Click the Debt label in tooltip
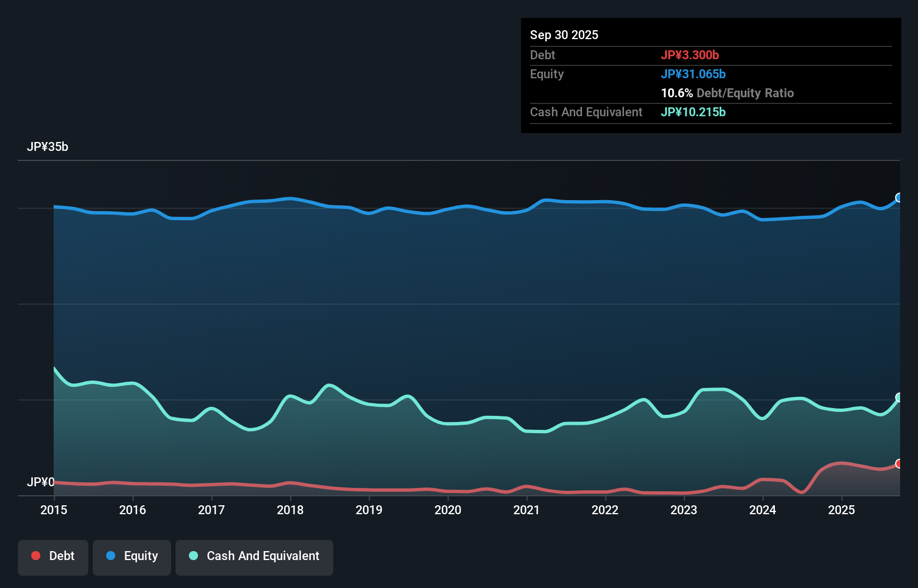The height and width of the screenshot is (588, 918). [542, 55]
